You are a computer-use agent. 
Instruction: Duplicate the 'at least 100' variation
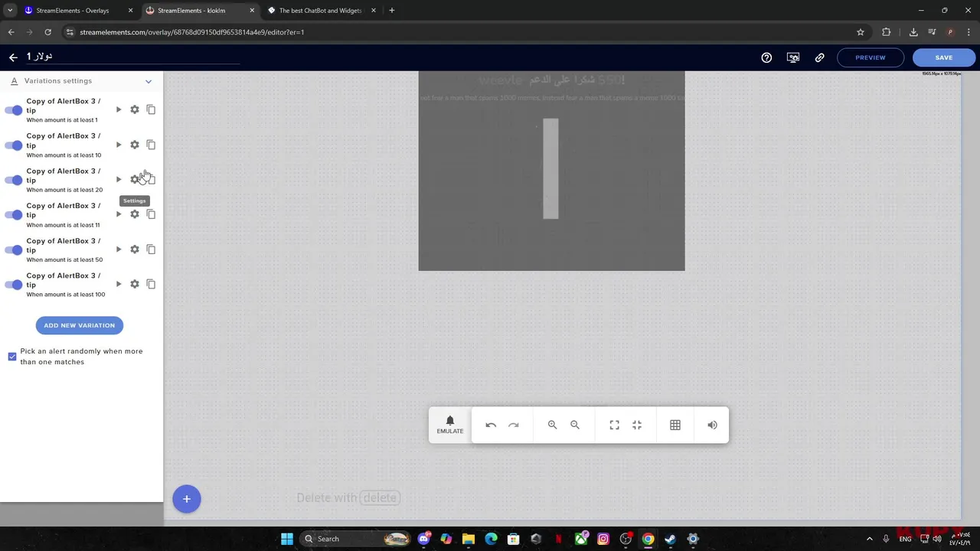coord(151,284)
